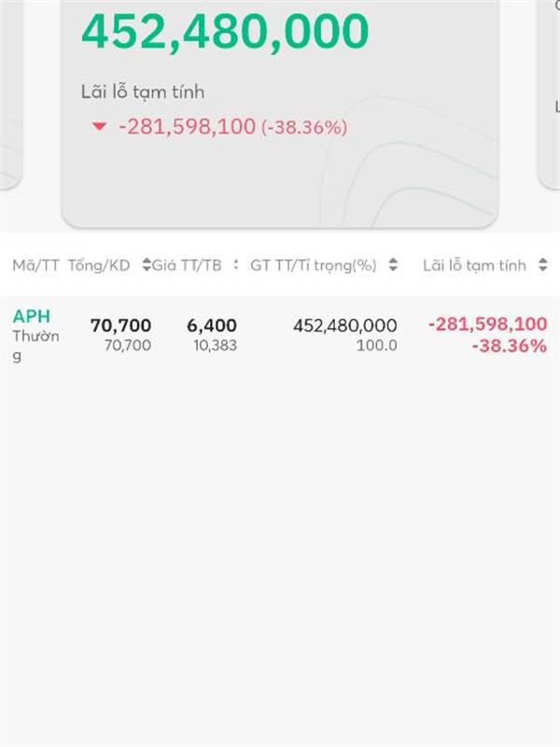Click the 452,480,000 market value in APH row
This screenshot has height=747, width=560.
[x=345, y=326]
